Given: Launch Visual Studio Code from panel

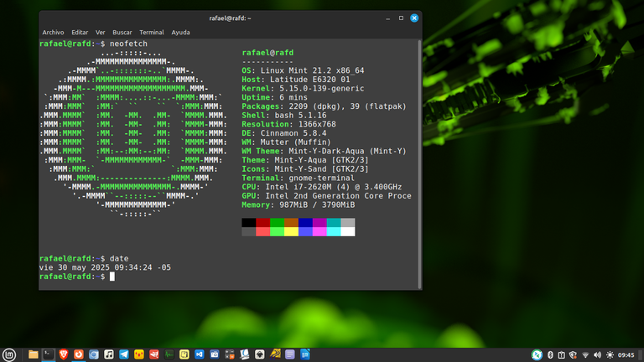Looking at the screenshot, I should click(200, 354).
